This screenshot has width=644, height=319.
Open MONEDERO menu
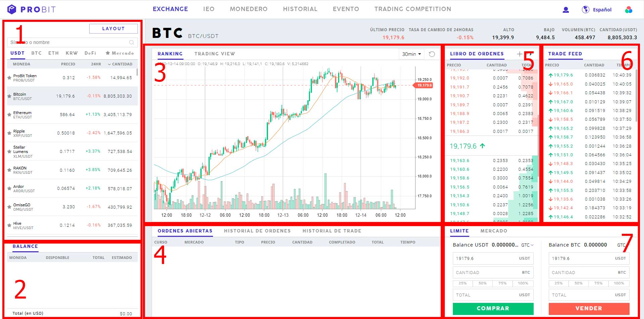pos(249,9)
